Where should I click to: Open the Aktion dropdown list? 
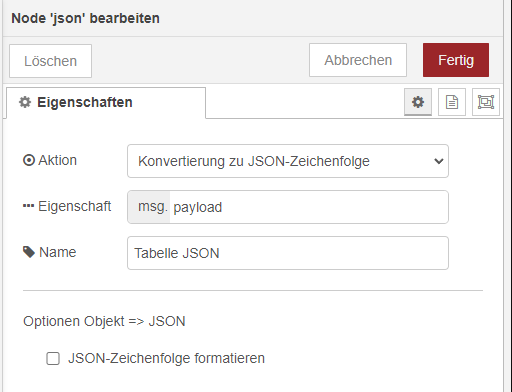[288, 161]
